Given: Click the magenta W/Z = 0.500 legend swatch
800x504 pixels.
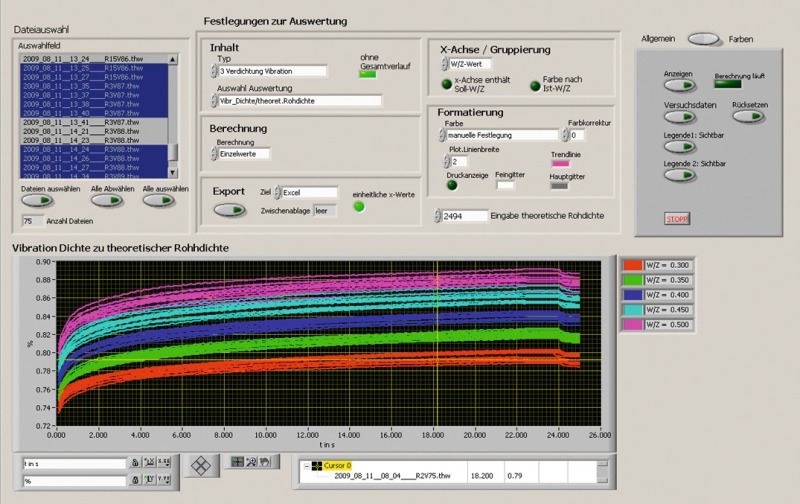Looking at the screenshot, I should tap(633, 324).
